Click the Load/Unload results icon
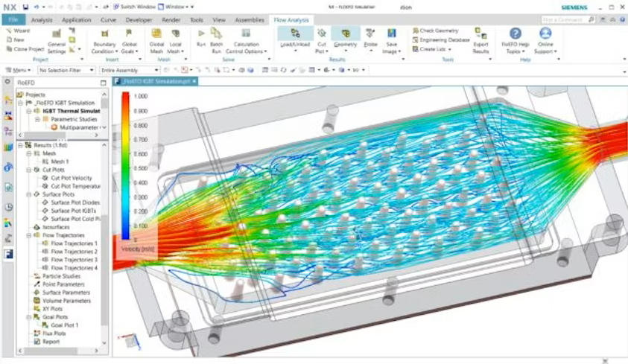This screenshot has height=364, width=628. point(295,34)
